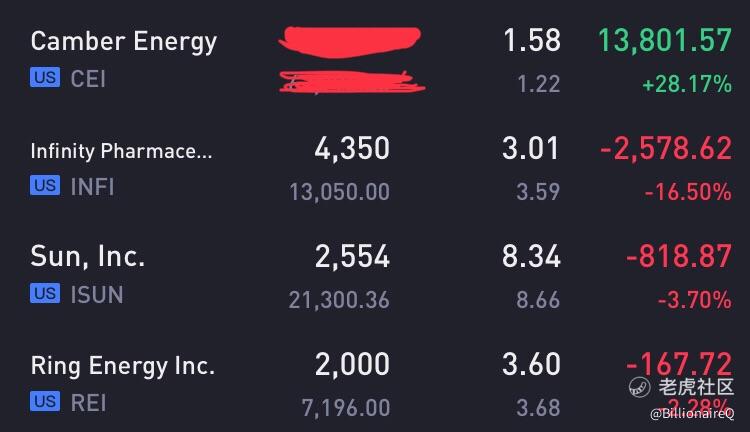Select the Sun, Inc. holding
The image size is (750, 432).
point(375,277)
